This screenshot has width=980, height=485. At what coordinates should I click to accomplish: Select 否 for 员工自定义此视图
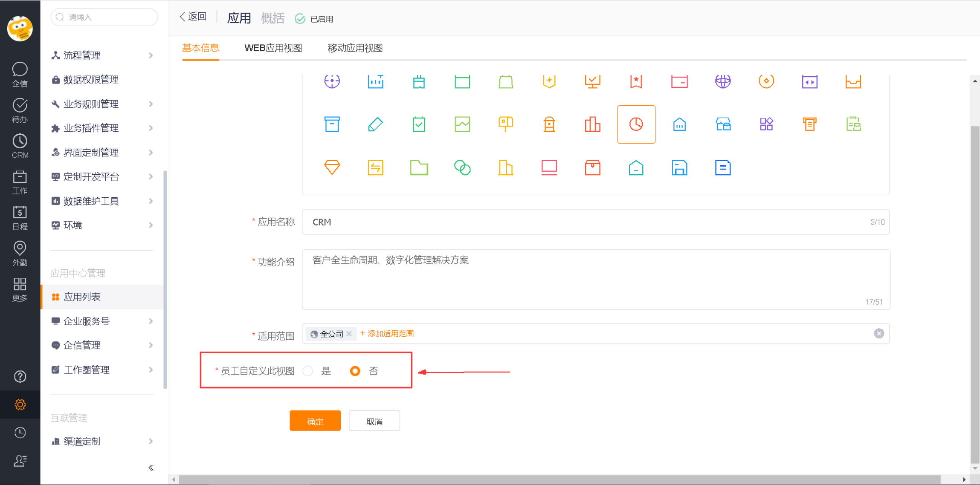pyautogui.click(x=355, y=371)
